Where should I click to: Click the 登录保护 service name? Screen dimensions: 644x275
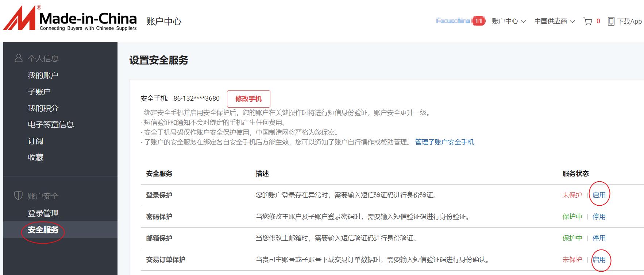[159, 195]
